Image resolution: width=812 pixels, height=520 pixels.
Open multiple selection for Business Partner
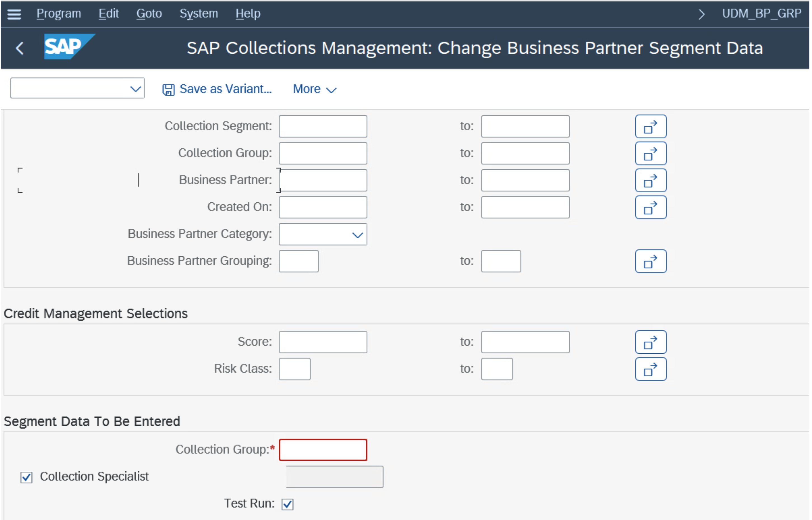(x=651, y=180)
